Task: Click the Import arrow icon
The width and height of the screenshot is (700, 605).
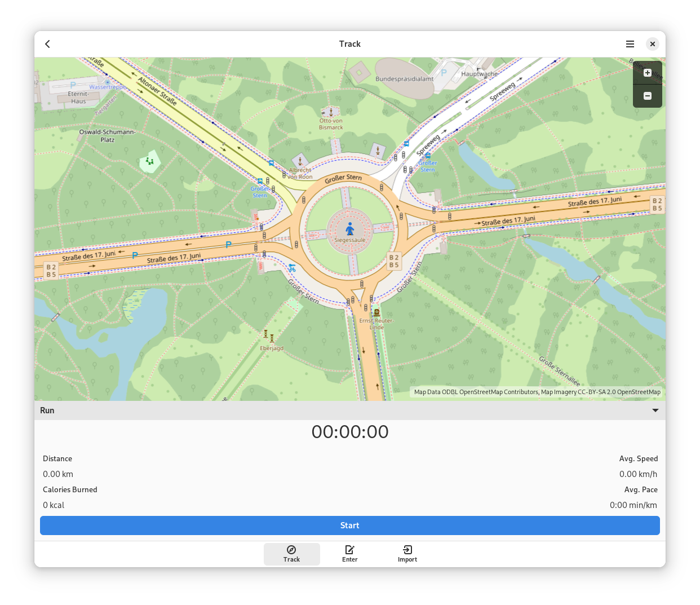Action: tap(407, 550)
